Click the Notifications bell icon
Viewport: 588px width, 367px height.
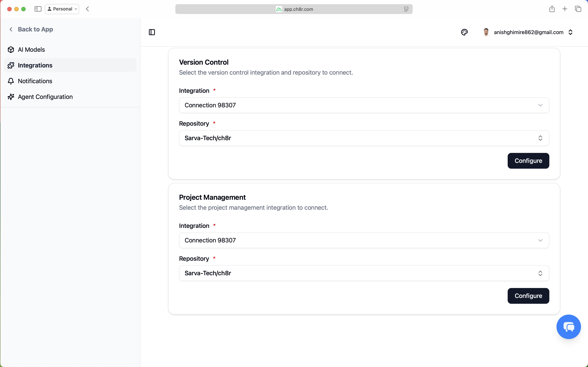11,81
